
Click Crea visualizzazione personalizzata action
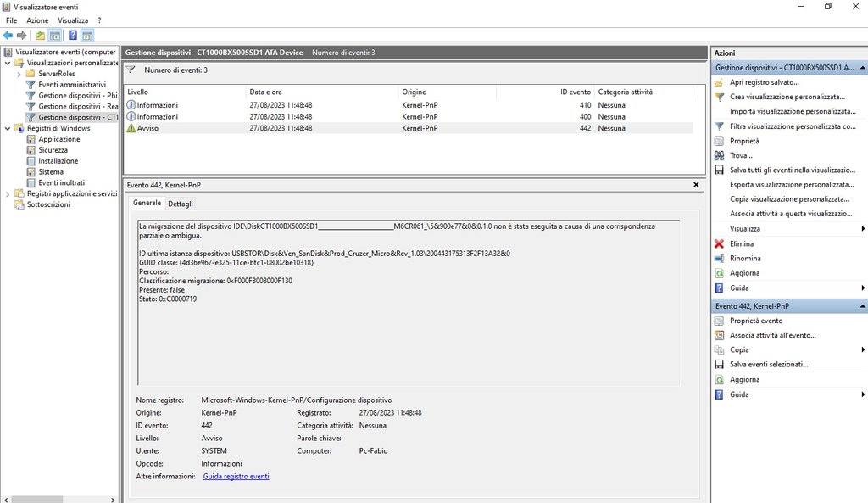pos(787,98)
